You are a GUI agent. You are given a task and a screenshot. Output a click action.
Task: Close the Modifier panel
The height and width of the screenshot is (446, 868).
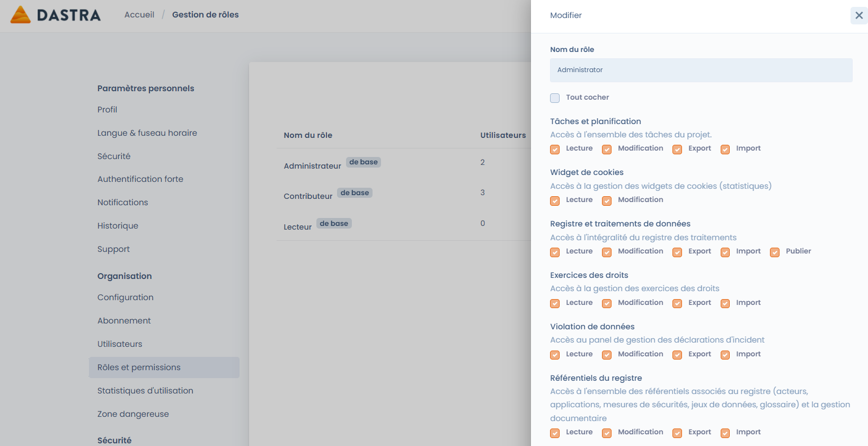click(x=858, y=15)
